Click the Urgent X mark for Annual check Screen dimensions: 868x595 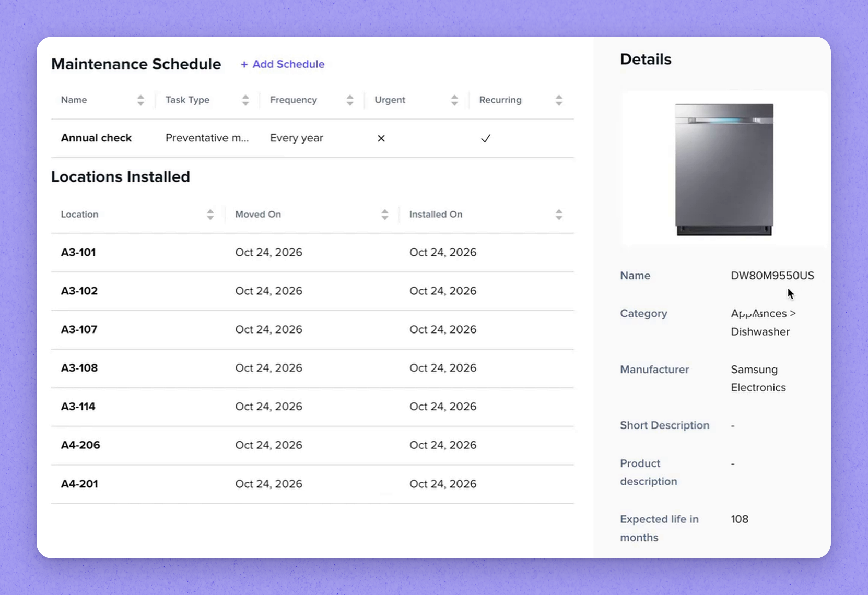381,138
